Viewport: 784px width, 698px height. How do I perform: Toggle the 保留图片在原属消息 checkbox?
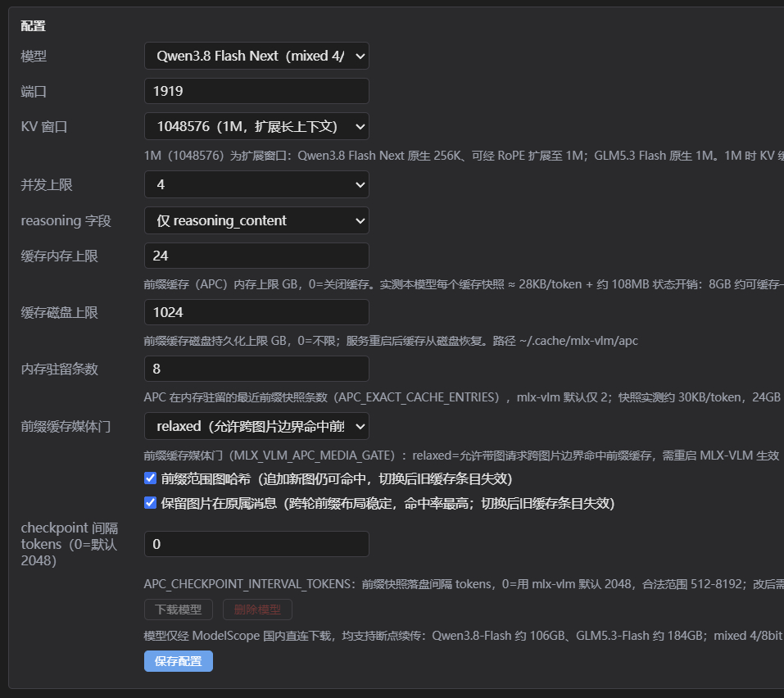click(150, 502)
